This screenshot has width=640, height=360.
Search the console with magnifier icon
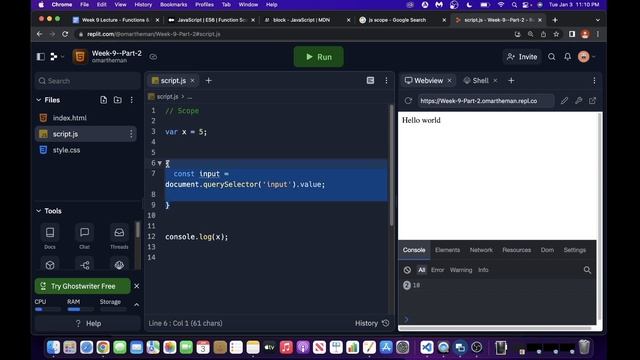pos(587,270)
